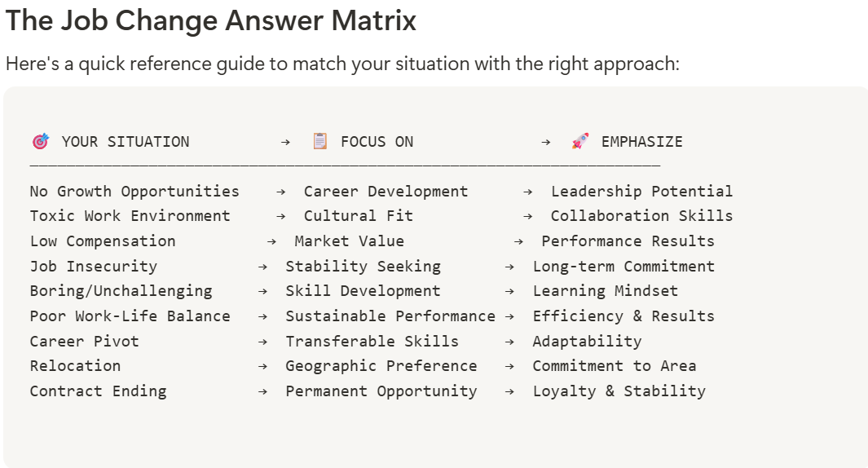This screenshot has height=468, width=868.
Task: Click the "FOCUS ON" column header
Action: (377, 142)
